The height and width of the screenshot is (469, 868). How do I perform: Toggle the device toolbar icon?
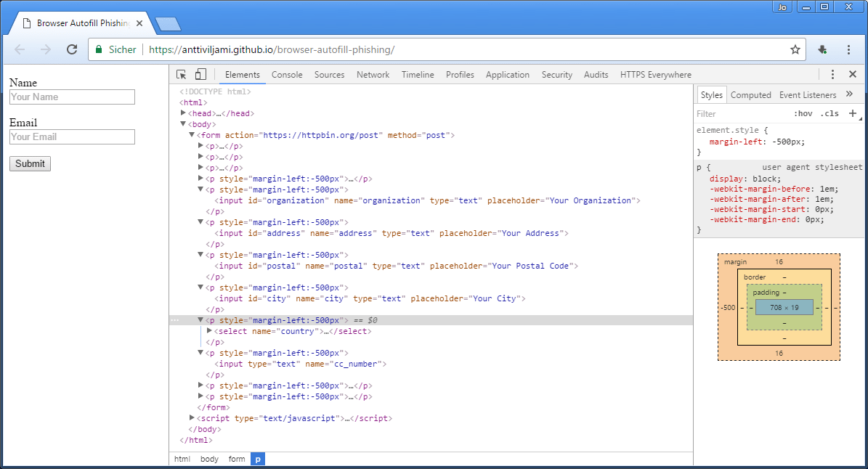click(x=200, y=75)
